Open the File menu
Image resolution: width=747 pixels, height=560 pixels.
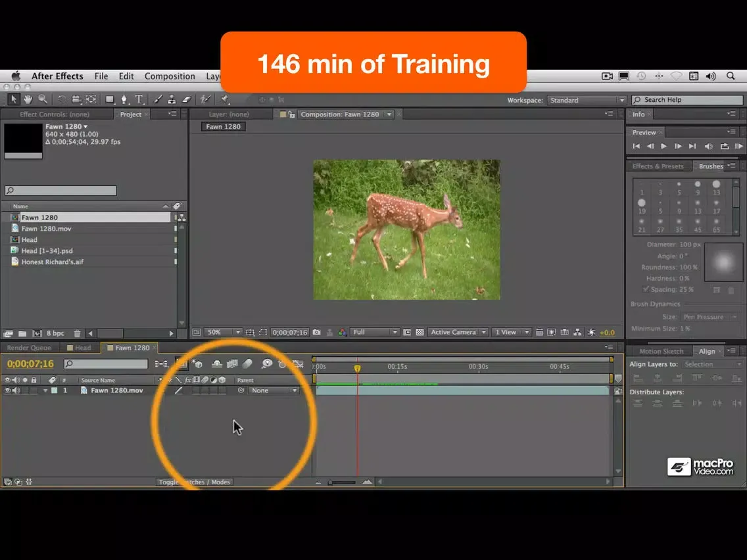click(x=101, y=76)
